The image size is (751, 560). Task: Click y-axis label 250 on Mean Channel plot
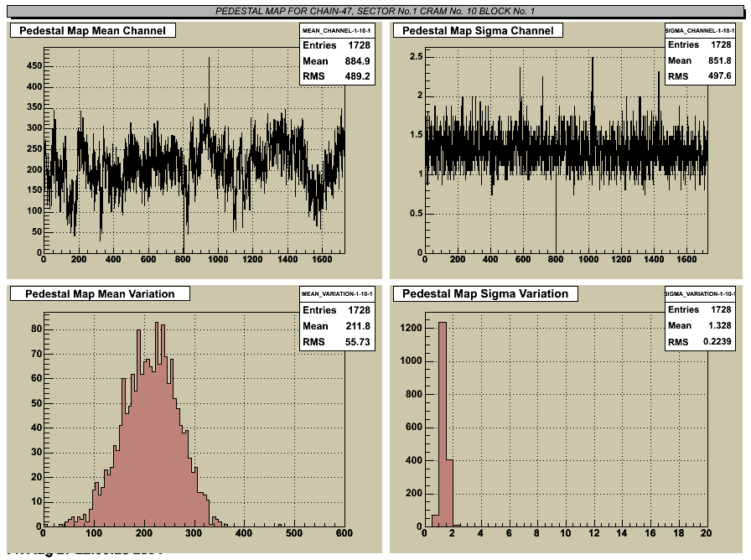(34, 148)
